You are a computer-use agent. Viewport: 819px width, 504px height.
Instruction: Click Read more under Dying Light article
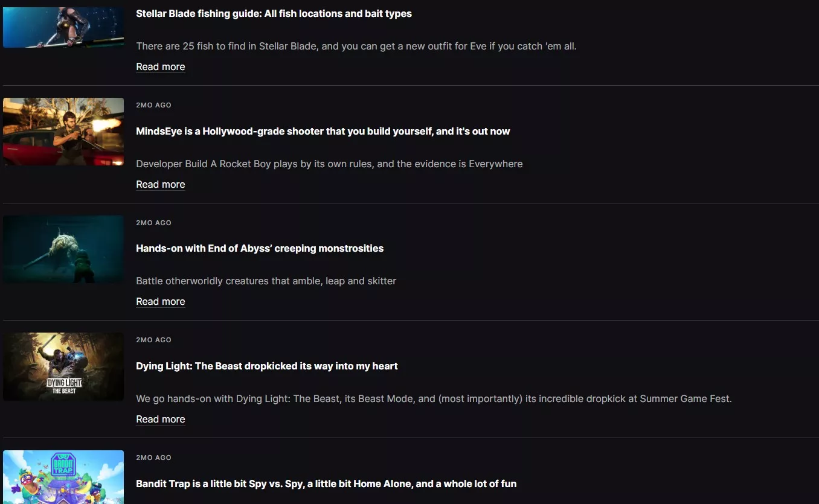161,419
